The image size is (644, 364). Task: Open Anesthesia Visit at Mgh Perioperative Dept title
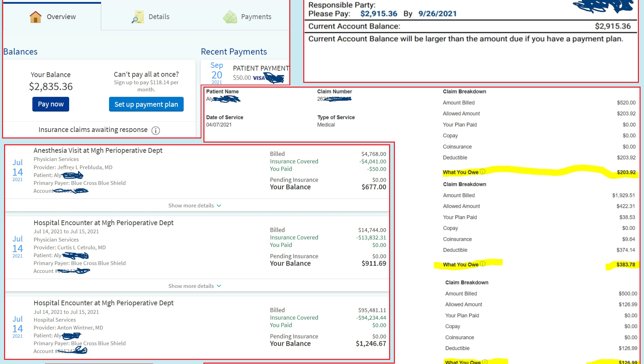(98, 150)
